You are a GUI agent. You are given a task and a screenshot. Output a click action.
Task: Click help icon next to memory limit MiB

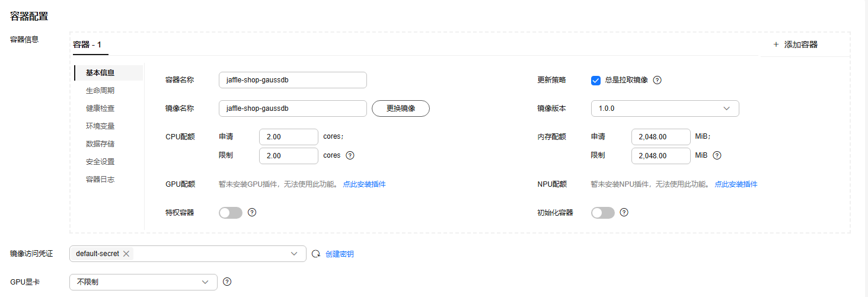[717, 155]
